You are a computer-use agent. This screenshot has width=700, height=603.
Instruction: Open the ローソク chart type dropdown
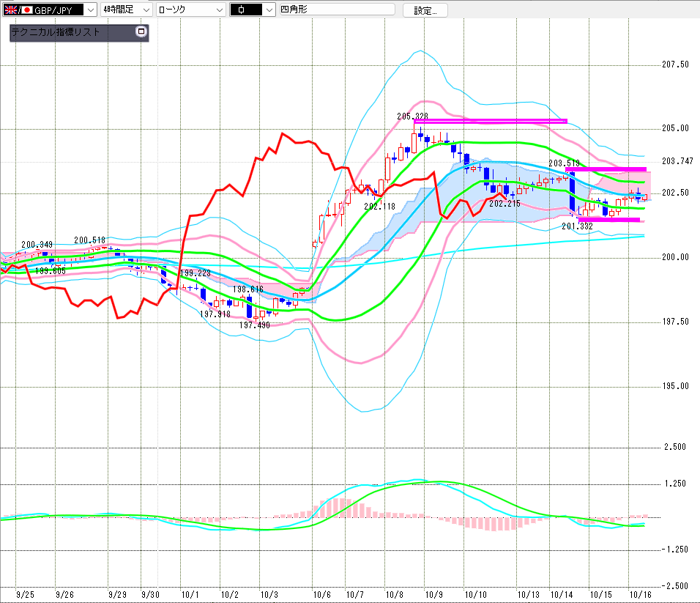coord(190,10)
